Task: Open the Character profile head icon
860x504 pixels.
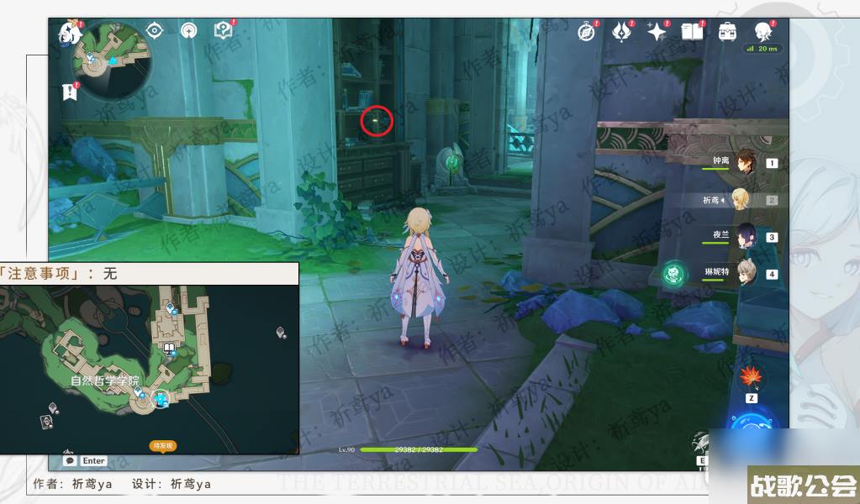Action: tap(763, 32)
